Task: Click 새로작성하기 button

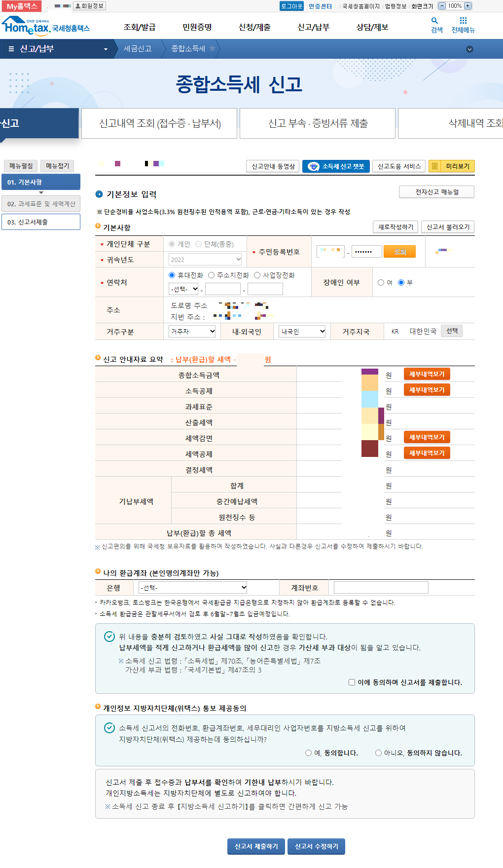Action: coord(395,227)
